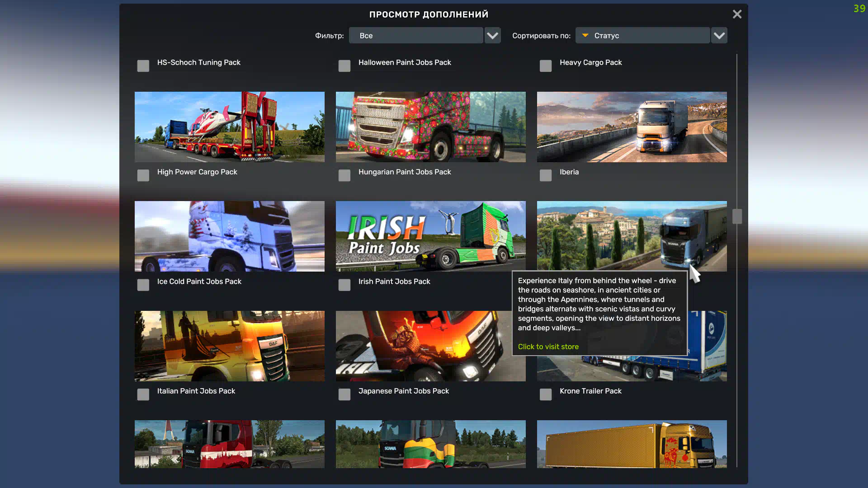Click the HS-Schoch Tuning Pack label

199,62
